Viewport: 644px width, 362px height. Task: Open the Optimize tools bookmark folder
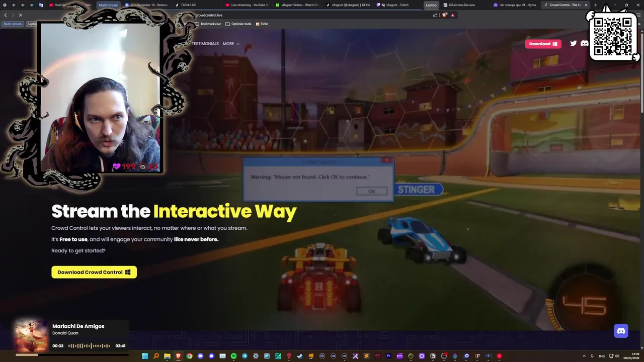click(238, 24)
